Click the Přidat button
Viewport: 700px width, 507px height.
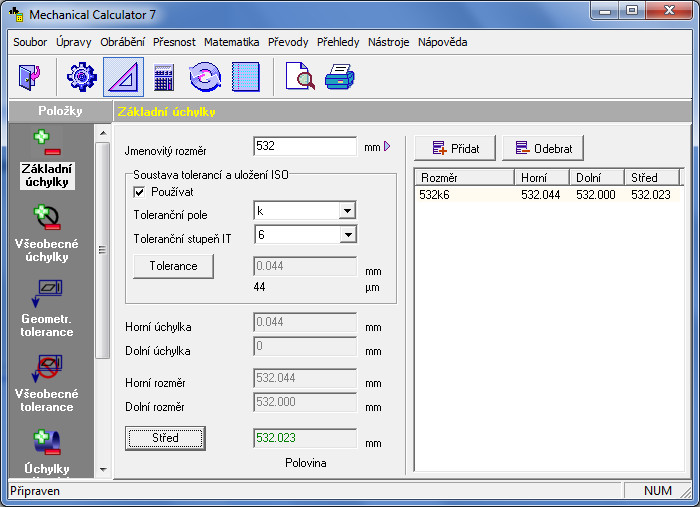tap(455, 148)
